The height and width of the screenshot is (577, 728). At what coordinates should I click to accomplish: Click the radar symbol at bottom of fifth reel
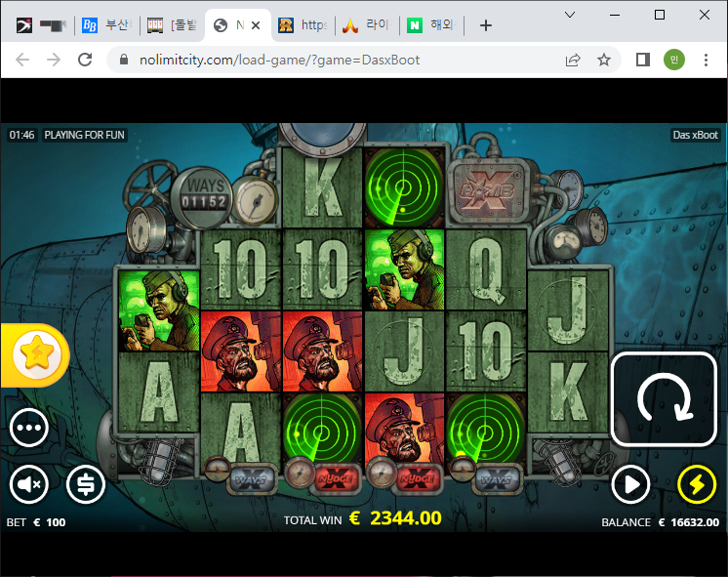[x=485, y=430]
